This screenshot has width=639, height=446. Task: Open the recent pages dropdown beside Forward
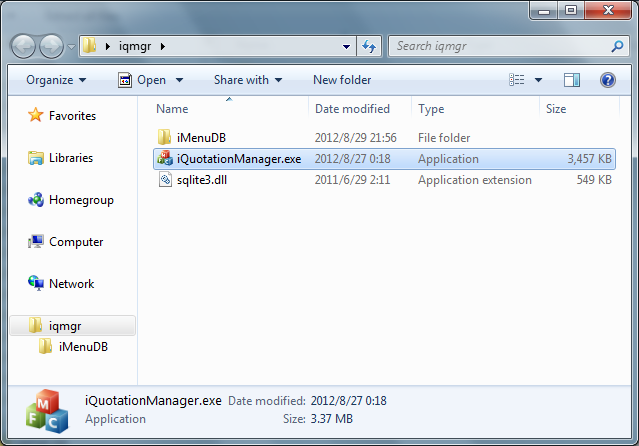coord(71,47)
